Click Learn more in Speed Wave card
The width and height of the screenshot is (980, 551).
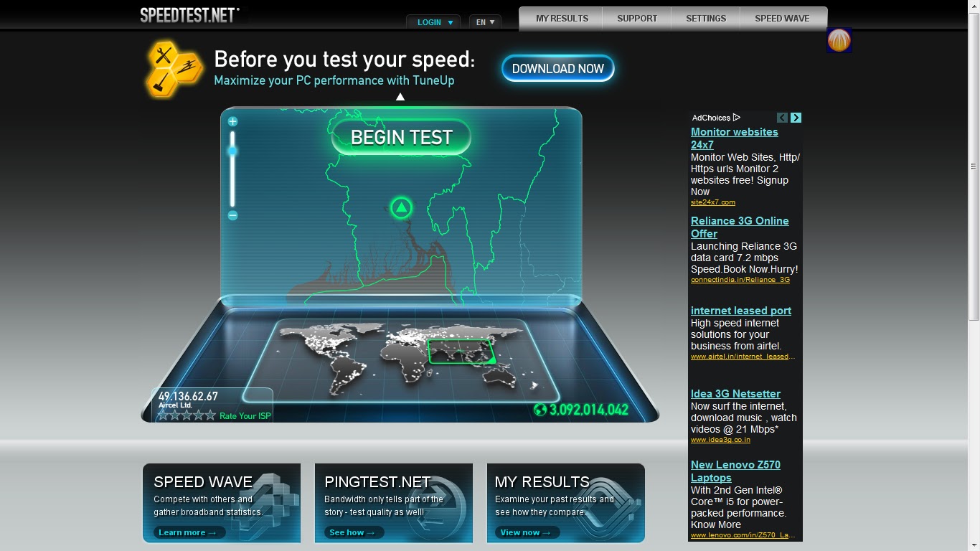189,532
